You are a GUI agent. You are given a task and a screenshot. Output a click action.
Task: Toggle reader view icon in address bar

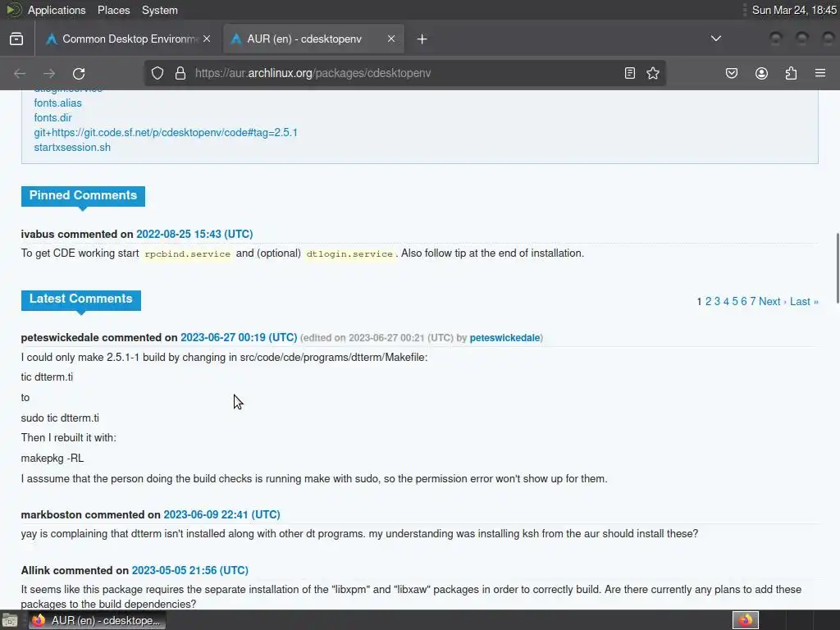click(x=630, y=73)
